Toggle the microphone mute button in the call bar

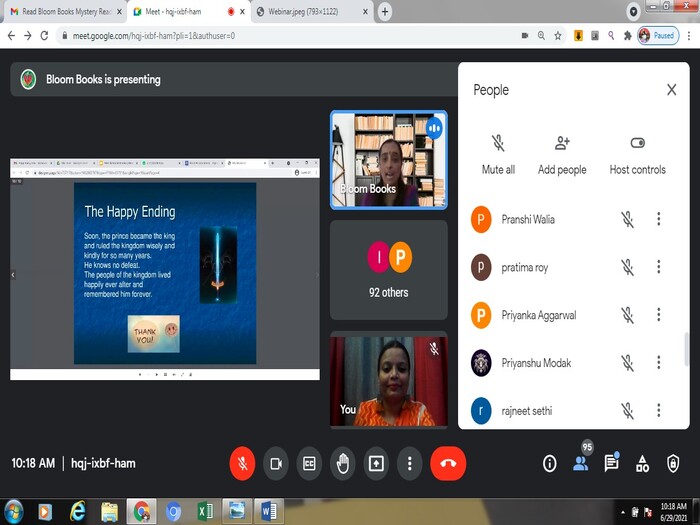242,463
